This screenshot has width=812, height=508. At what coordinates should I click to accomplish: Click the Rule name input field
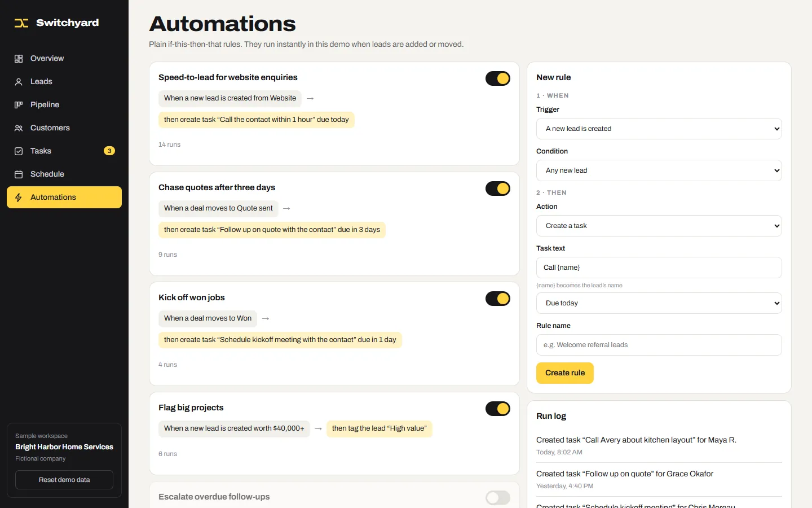659,345
